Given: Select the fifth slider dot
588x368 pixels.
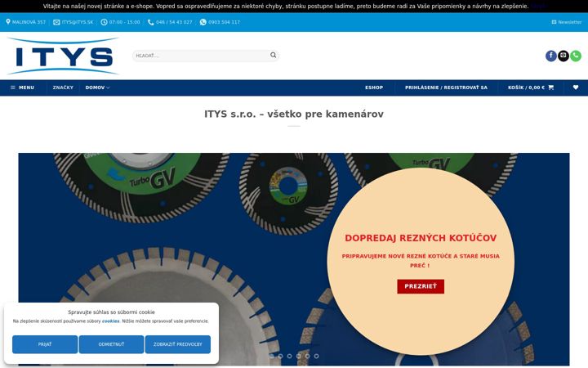Looking at the screenshot, I should coord(308,356).
